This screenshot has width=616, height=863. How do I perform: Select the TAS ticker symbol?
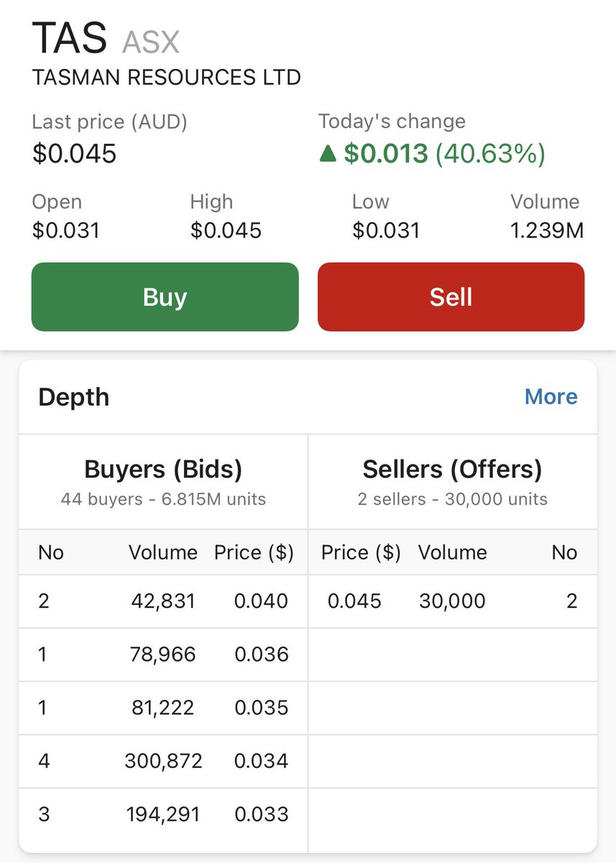click(x=69, y=38)
